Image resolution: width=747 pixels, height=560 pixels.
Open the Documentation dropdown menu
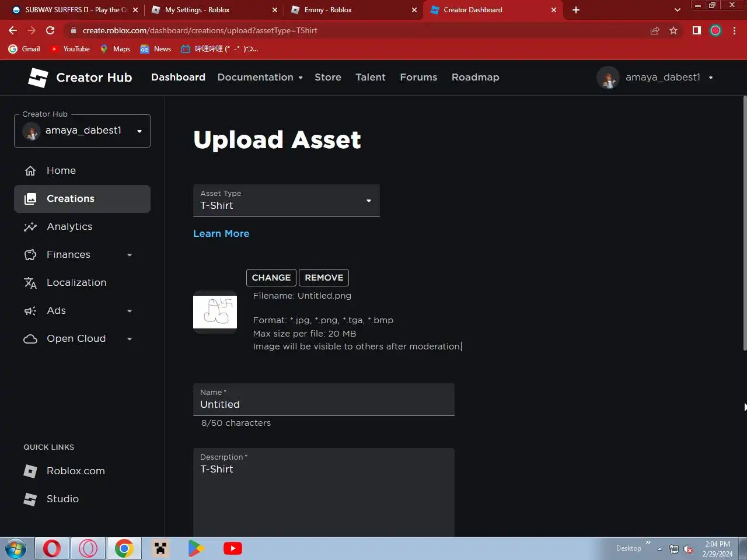coord(260,77)
